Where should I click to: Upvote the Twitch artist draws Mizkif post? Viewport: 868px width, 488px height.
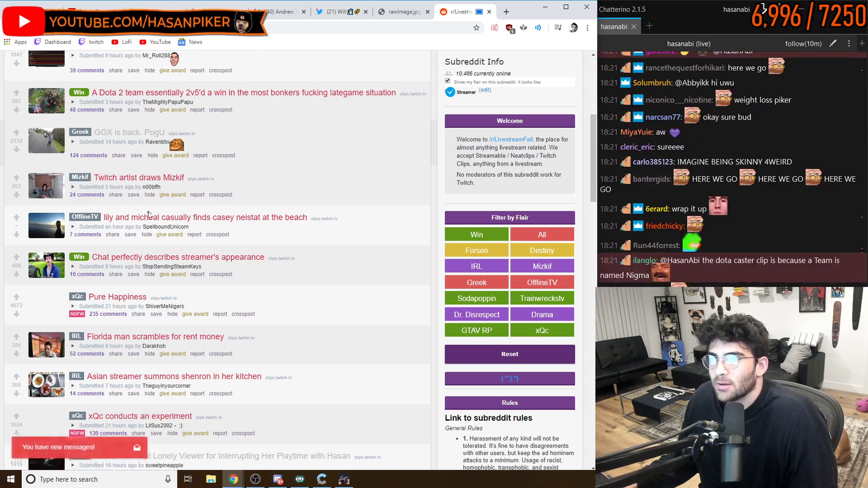pos(16,178)
